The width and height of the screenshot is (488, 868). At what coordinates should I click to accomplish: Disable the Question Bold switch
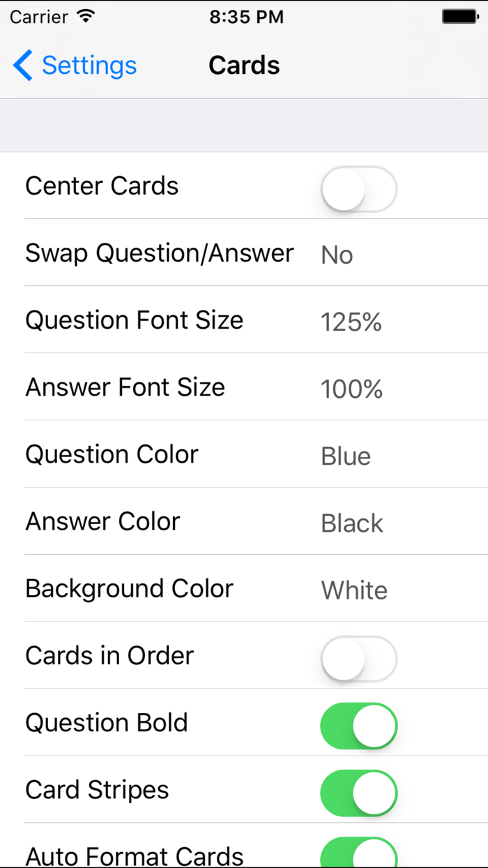pos(359,726)
